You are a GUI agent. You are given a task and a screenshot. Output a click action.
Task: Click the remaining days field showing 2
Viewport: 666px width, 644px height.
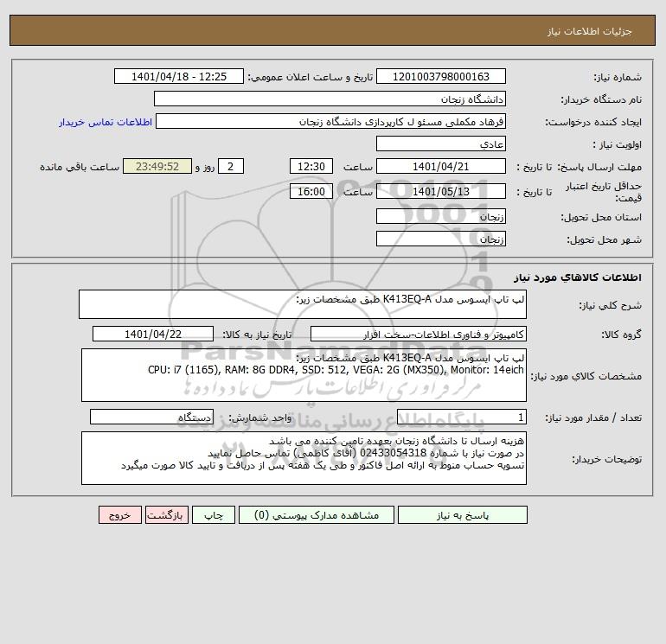coord(231,167)
